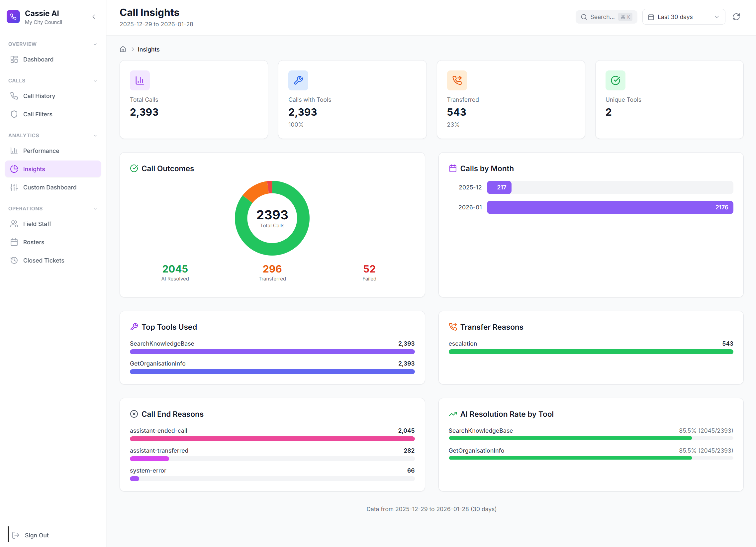
Task: Click the AI Resolution Rate trend icon
Action: click(453, 414)
